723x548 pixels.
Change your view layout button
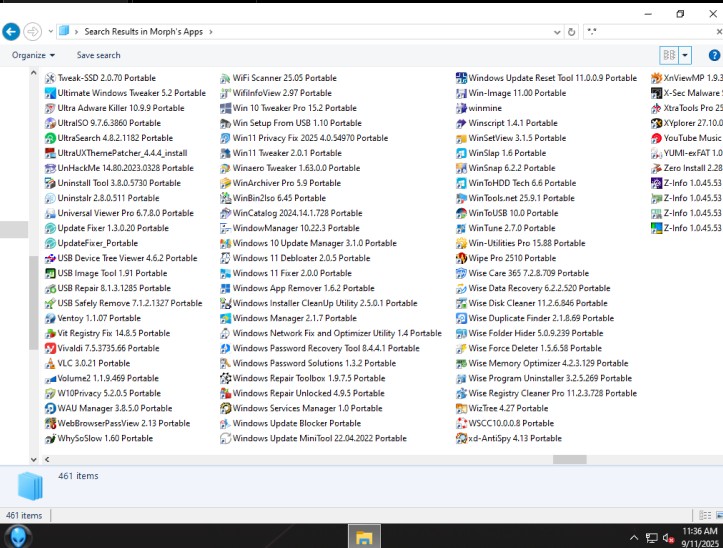[x=669, y=55]
